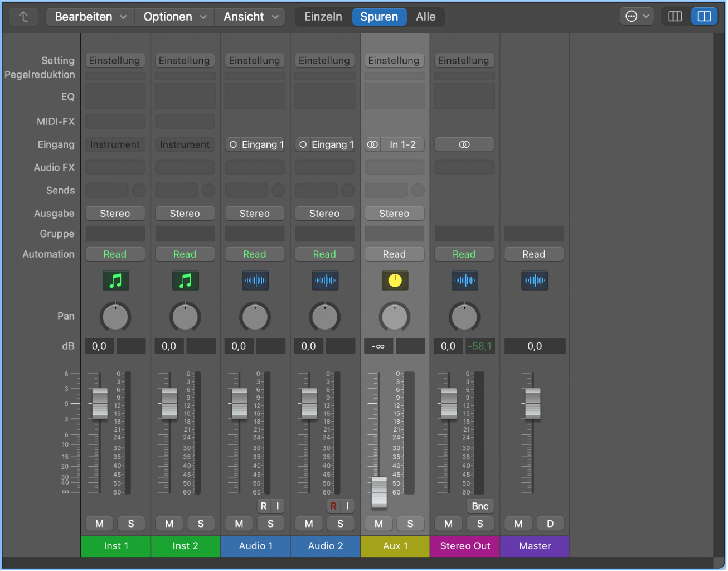This screenshot has width=728, height=571.
Task: Click the Stereo Out Read automation button
Action: (464, 254)
